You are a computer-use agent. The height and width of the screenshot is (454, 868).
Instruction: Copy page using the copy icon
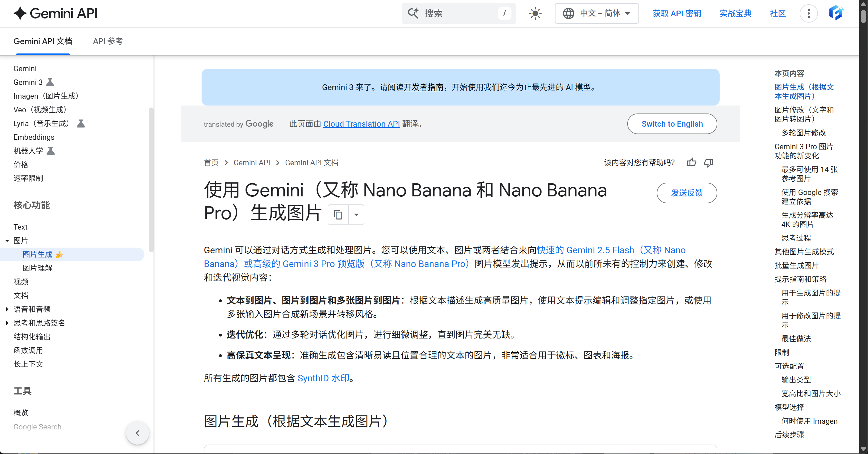pos(338,214)
